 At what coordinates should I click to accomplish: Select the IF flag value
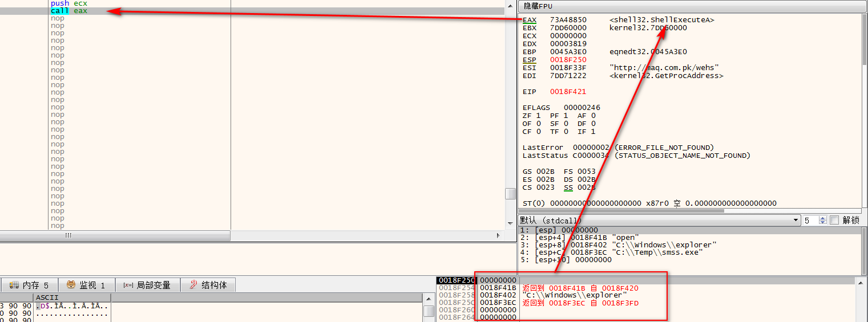(x=593, y=132)
